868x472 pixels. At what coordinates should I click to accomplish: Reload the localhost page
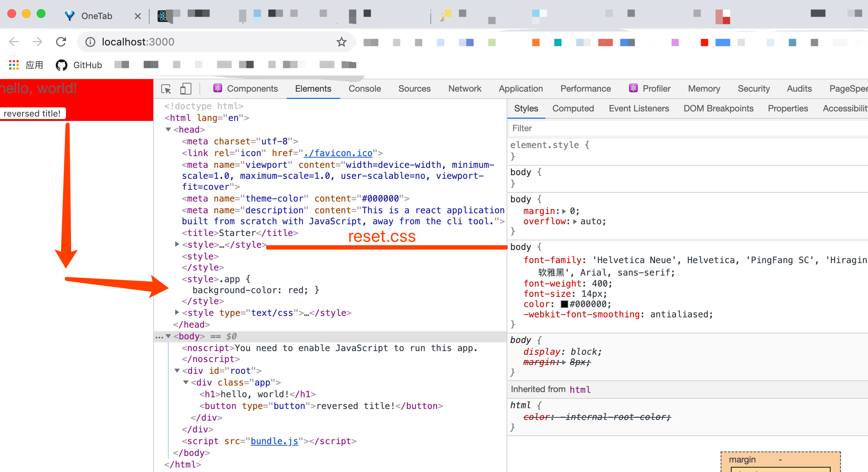pyautogui.click(x=61, y=42)
